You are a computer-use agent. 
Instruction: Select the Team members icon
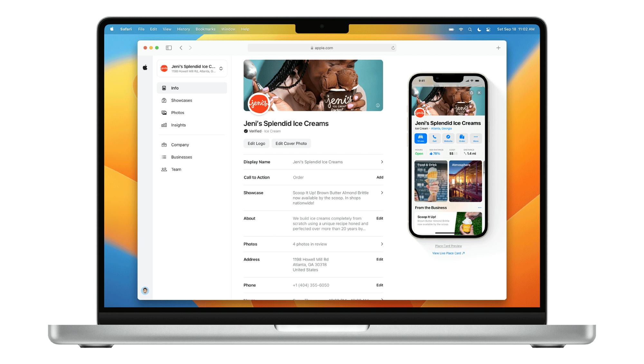coord(165,169)
